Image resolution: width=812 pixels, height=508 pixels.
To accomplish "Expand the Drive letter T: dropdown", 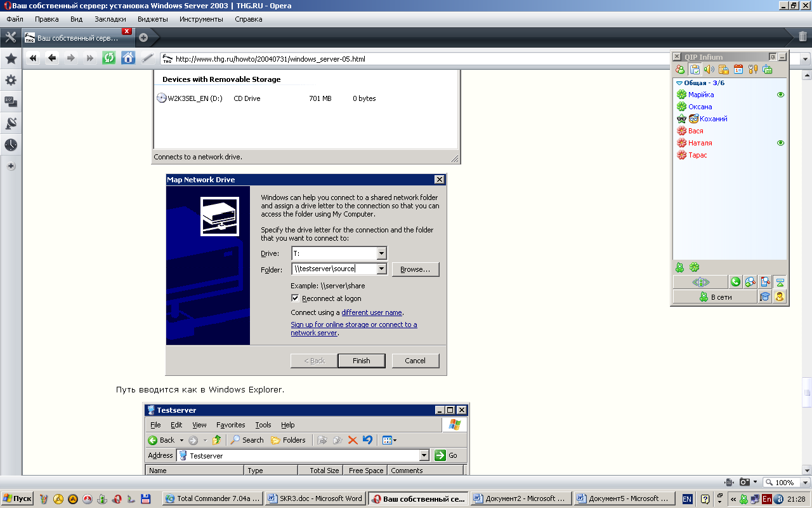I will coord(381,253).
